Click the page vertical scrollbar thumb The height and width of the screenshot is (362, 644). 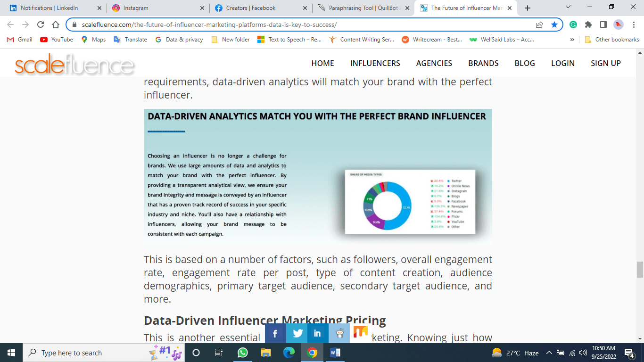[x=640, y=270]
